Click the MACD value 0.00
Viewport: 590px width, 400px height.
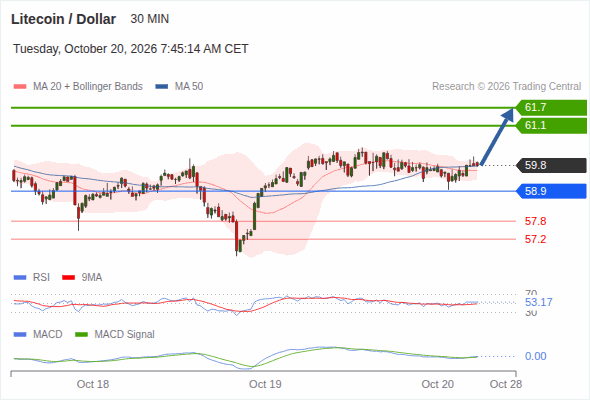click(535, 356)
